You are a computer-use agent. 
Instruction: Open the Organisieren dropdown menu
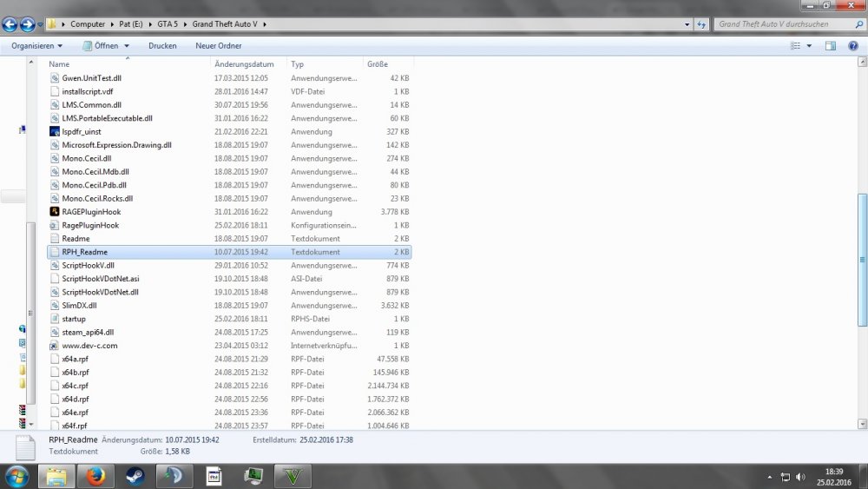pos(36,46)
